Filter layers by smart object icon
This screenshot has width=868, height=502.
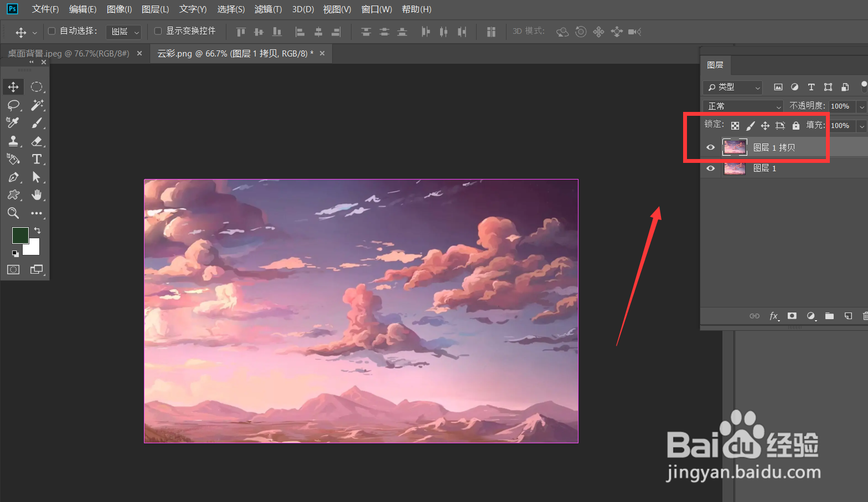pyautogui.click(x=845, y=87)
